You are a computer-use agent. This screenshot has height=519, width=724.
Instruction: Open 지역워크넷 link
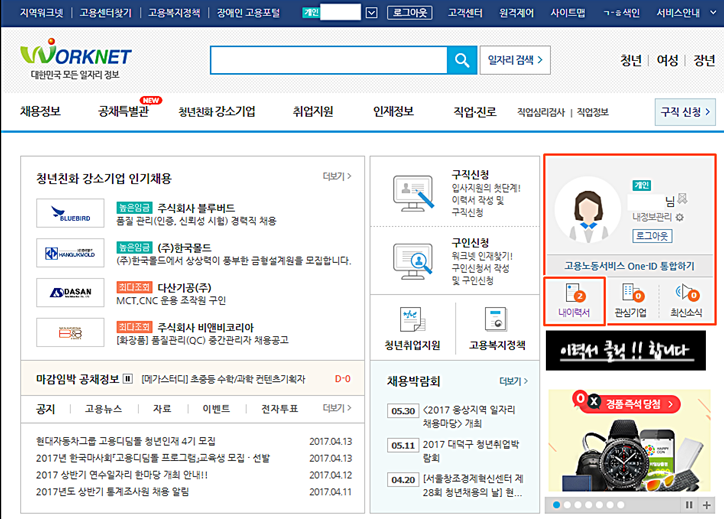point(42,12)
